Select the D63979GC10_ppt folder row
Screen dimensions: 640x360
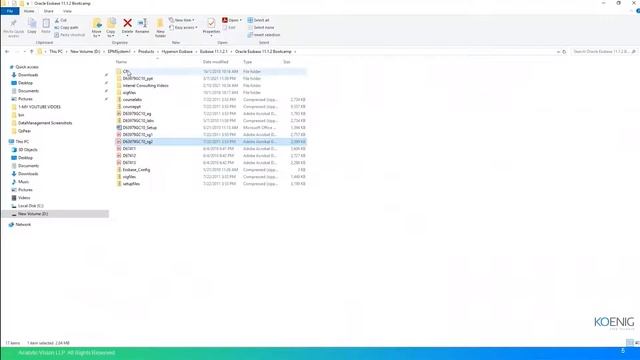211,78
